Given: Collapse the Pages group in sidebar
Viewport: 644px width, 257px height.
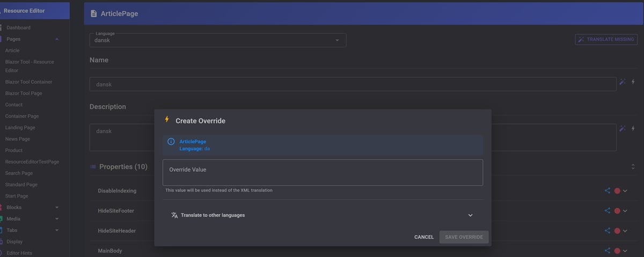Looking at the screenshot, I should tap(57, 39).
